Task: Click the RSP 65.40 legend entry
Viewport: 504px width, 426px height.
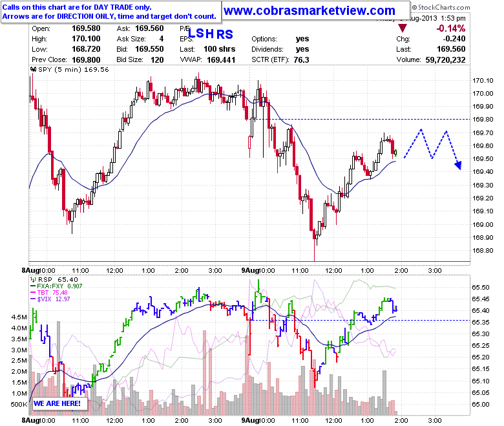Action: click(x=58, y=279)
